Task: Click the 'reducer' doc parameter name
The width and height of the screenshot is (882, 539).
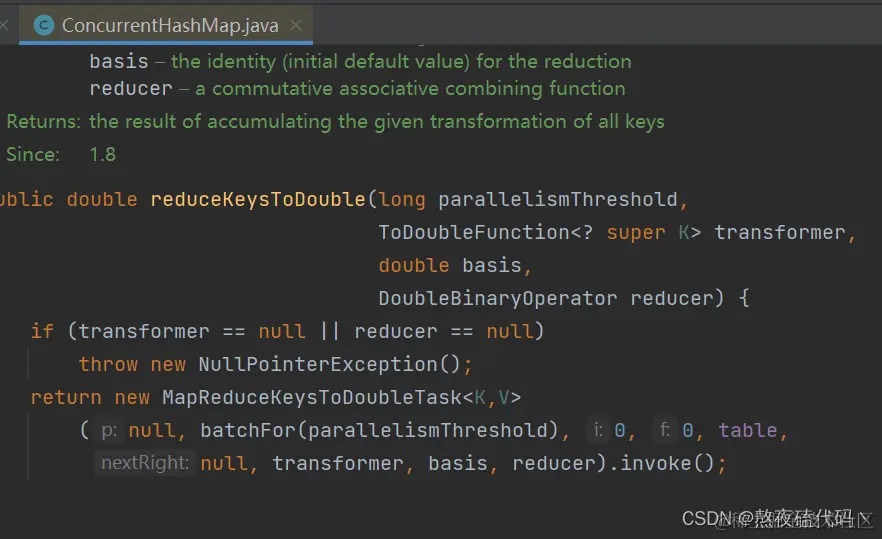Action: (130, 88)
